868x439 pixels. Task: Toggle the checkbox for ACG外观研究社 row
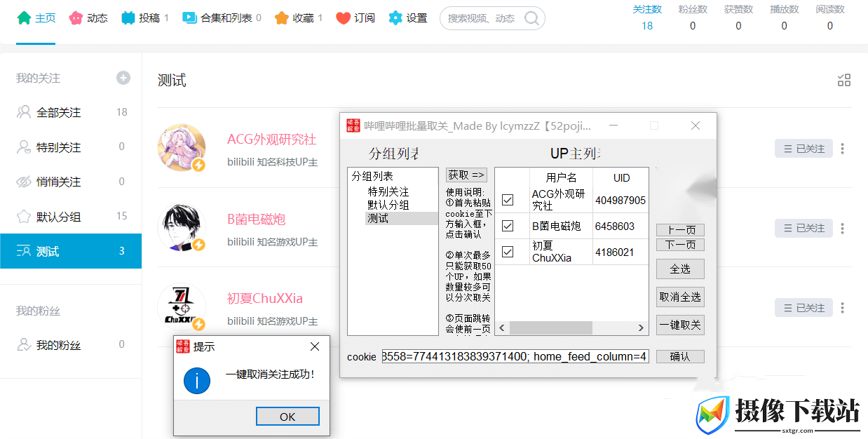coord(508,200)
